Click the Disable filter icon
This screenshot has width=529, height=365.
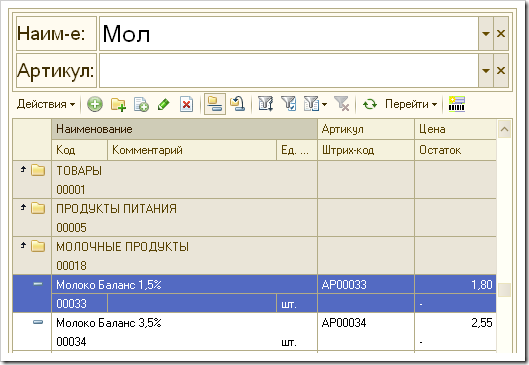[x=341, y=104]
